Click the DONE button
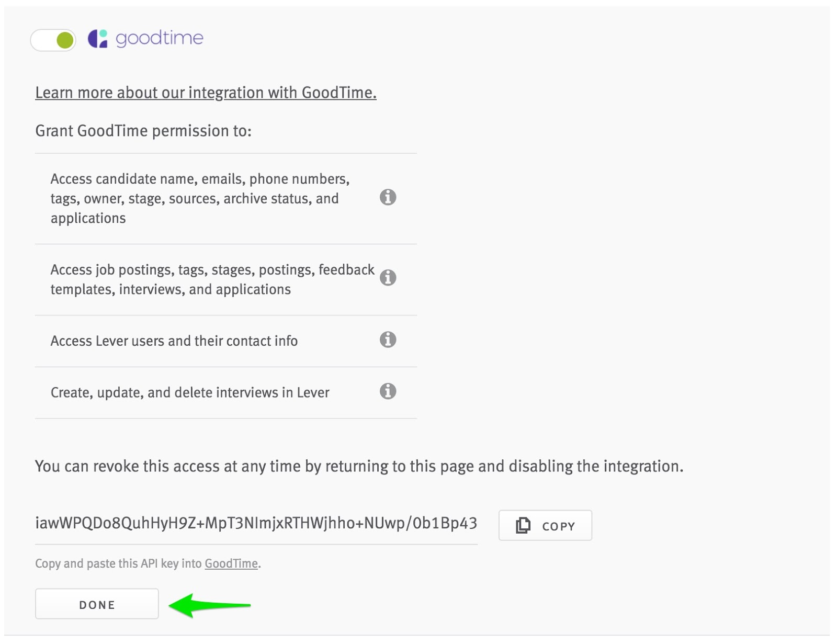This screenshot has height=644, width=837. (x=97, y=604)
